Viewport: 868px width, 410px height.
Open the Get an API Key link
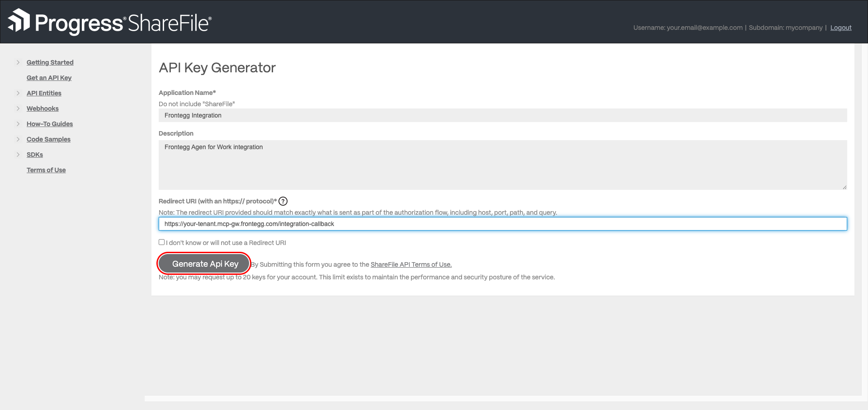(x=49, y=78)
